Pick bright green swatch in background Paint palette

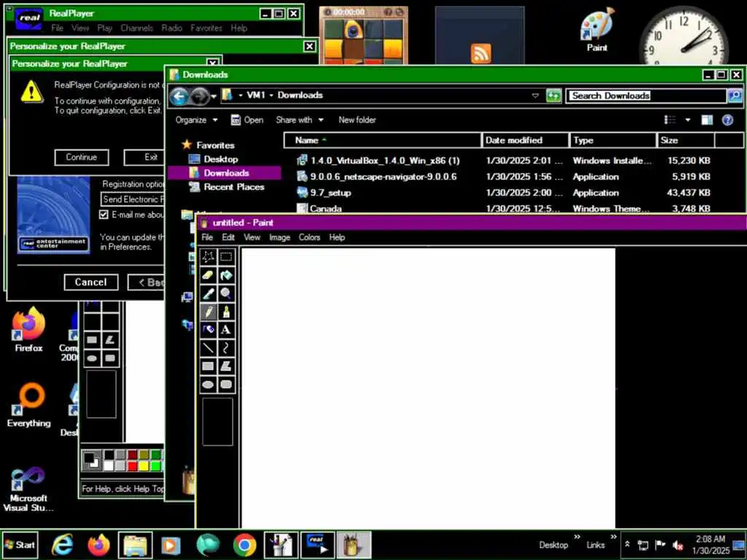click(156, 466)
